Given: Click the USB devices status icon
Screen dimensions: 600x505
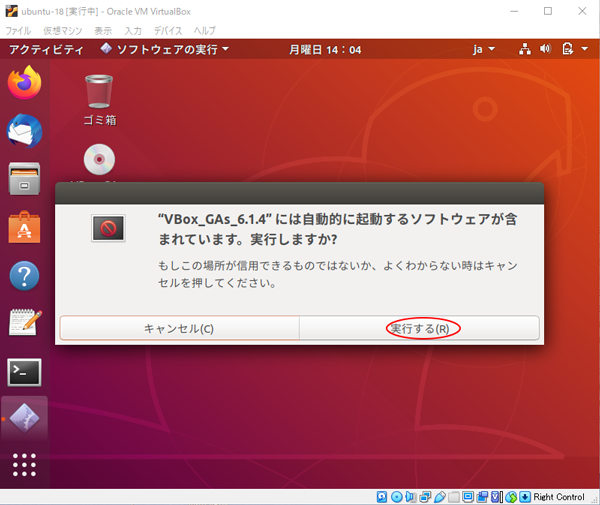Looking at the screenshot, I should pyautogui.click(x=440, y=497).
